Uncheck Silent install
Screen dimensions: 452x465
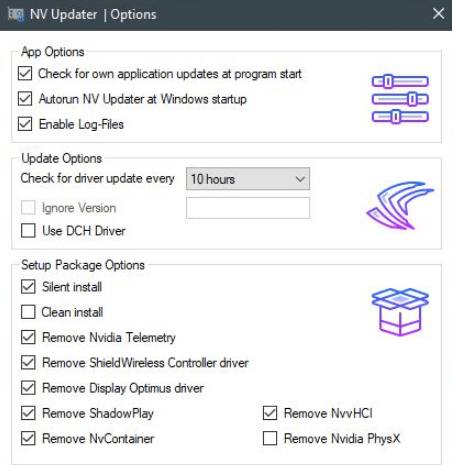[x=28, y=287]
